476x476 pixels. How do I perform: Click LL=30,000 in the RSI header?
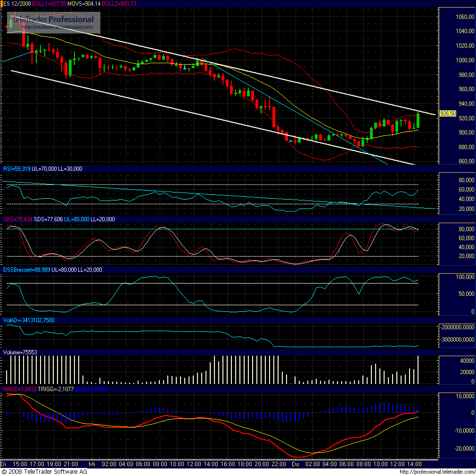pos(70,169)
